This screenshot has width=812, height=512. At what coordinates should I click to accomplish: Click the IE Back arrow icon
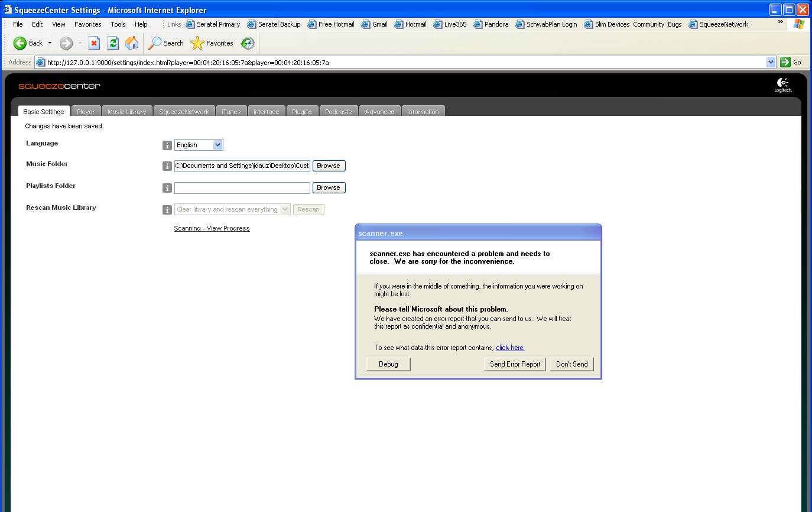tap(20, 43)
